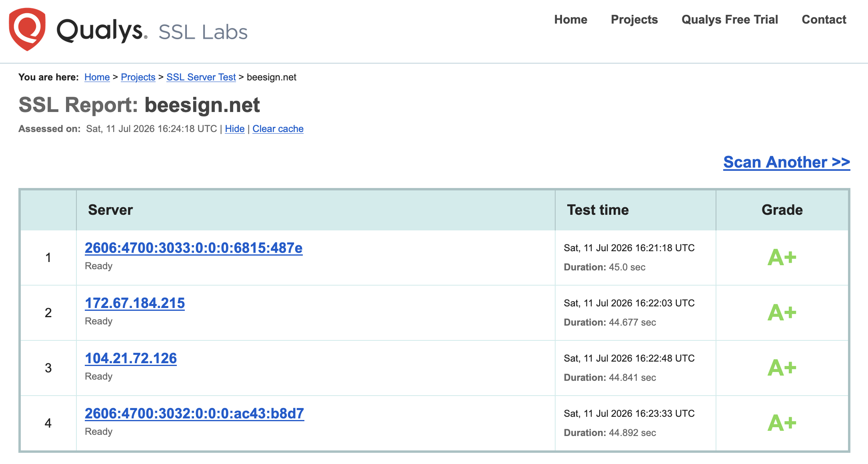Click the 'Duration: 44.892 sec' text

(610, 433)
